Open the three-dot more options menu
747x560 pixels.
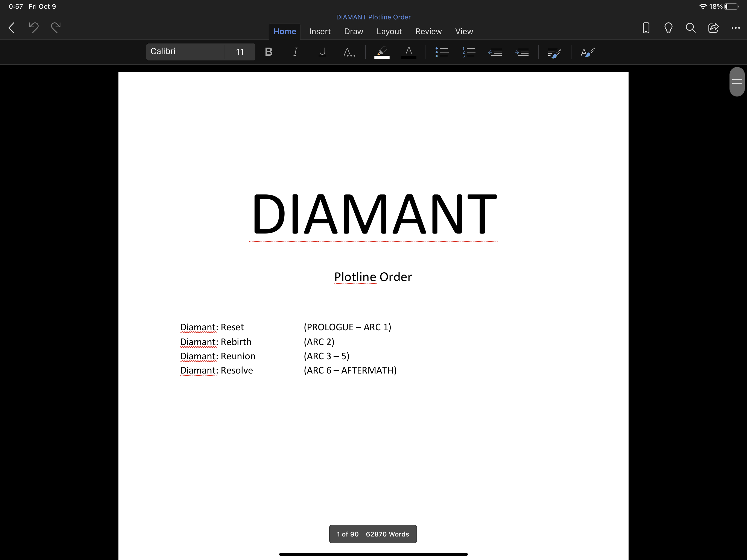click(x=736, y=28)
